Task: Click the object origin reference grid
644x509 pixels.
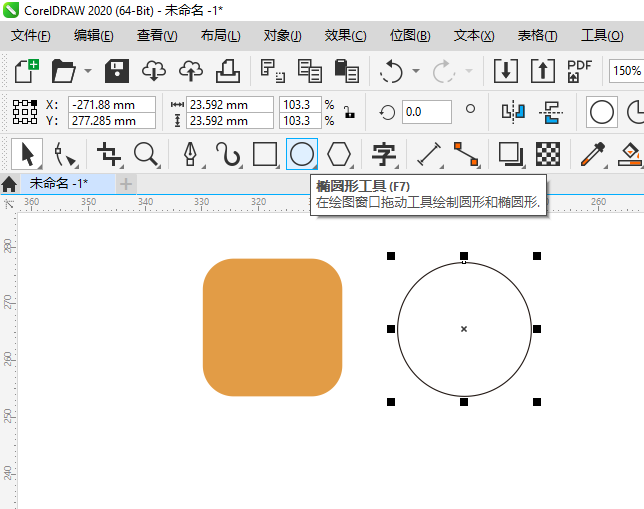Action: pyautogui.click(x=25, y=112)
